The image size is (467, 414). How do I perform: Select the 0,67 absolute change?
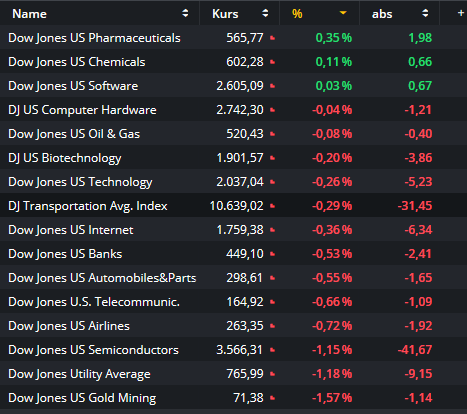point(420,86)
